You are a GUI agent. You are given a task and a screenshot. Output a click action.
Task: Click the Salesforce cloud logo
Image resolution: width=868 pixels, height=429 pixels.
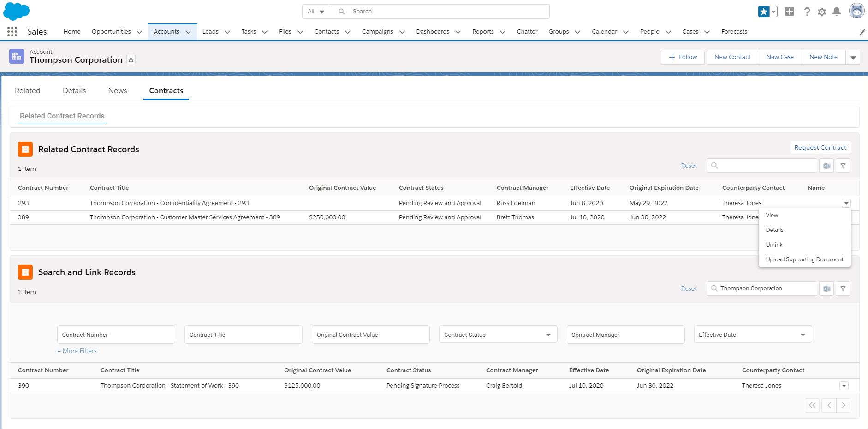[x=16, y=12]
